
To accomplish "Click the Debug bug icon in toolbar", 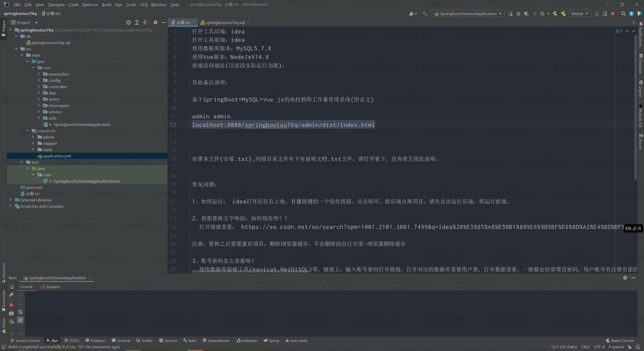I will click(518, 14).
